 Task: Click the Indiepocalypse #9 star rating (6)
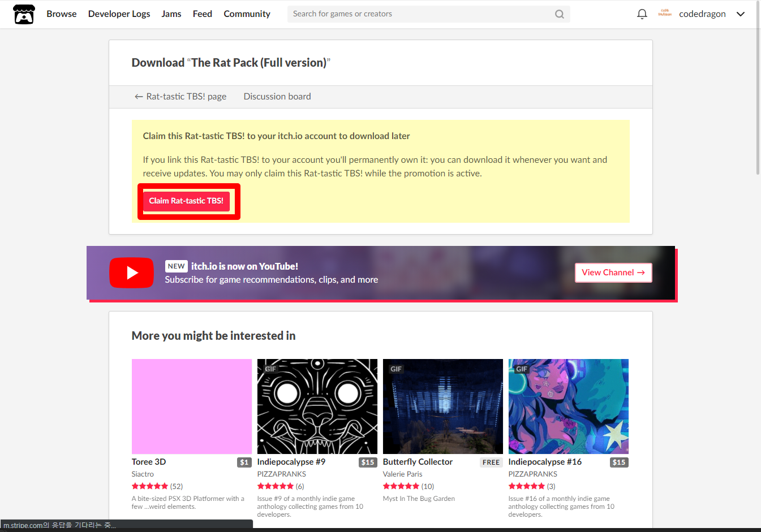pyautogui.click(x=281, y=486)
